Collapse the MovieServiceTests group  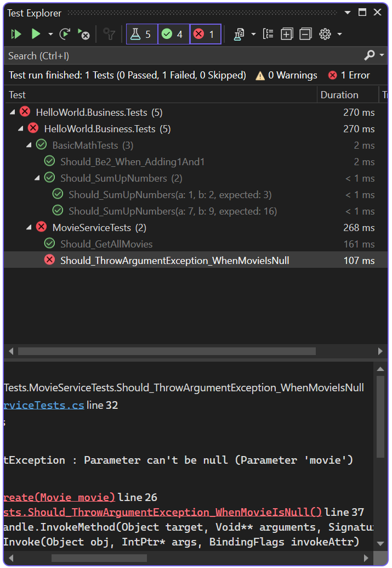point(29,227)
